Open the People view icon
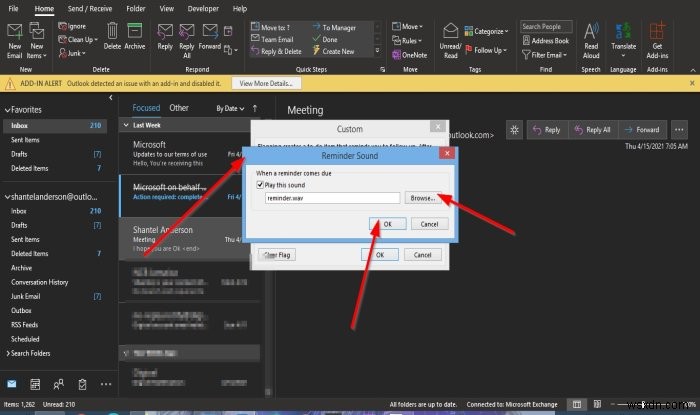The height and width of the screenshot is (415, 700). point(58,384)
